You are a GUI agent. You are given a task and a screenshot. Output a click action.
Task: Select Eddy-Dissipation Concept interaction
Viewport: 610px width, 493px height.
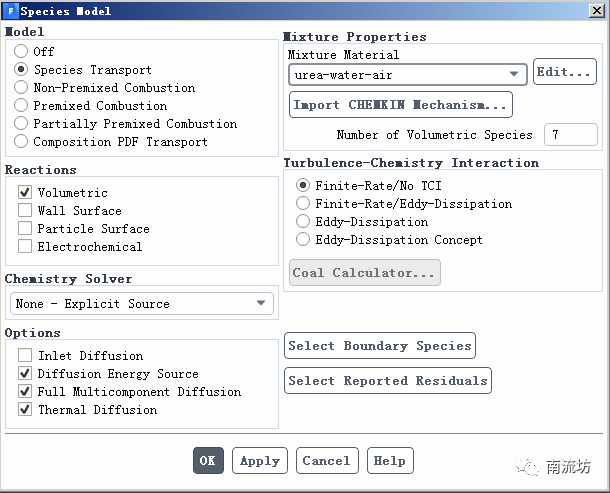(303, 240)
